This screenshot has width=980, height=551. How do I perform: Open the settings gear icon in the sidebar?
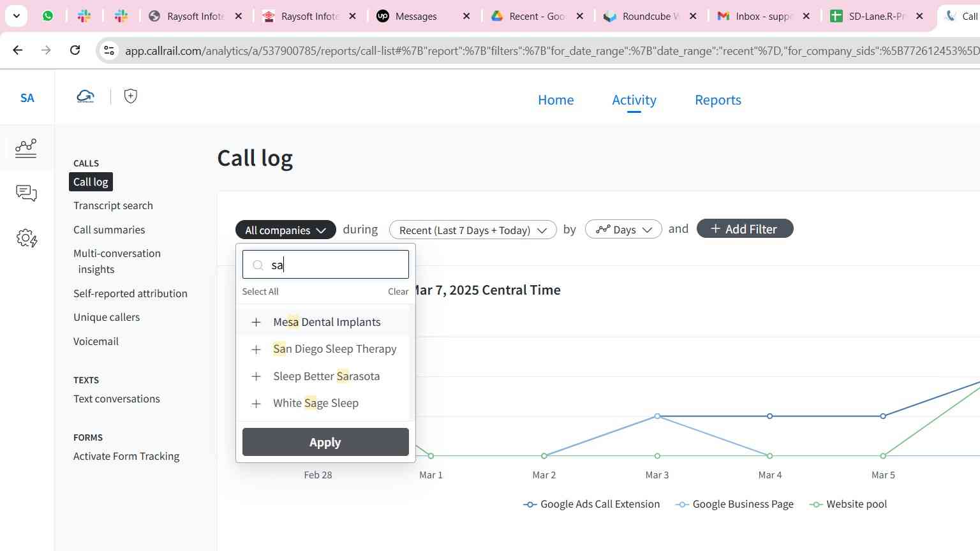(27, 239)
